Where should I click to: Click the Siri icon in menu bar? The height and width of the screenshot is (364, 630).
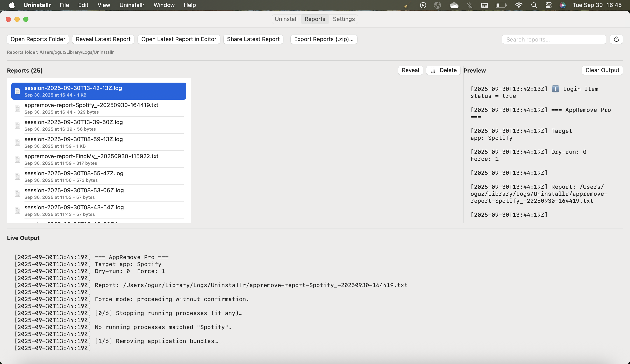pos(562,5)
